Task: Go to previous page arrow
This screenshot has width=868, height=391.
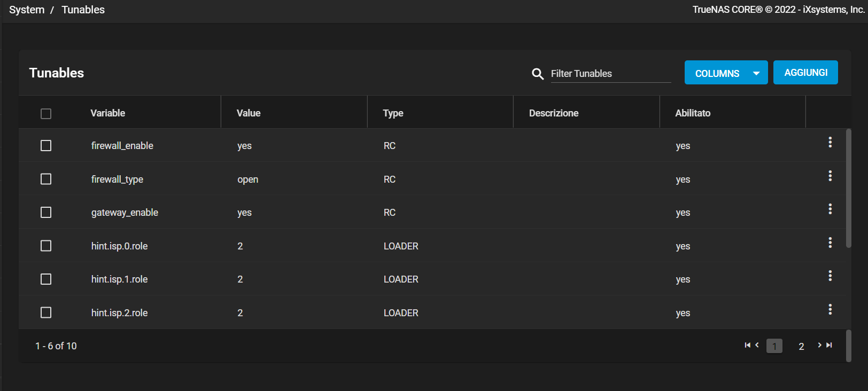Action: click(x=757, y=345)
